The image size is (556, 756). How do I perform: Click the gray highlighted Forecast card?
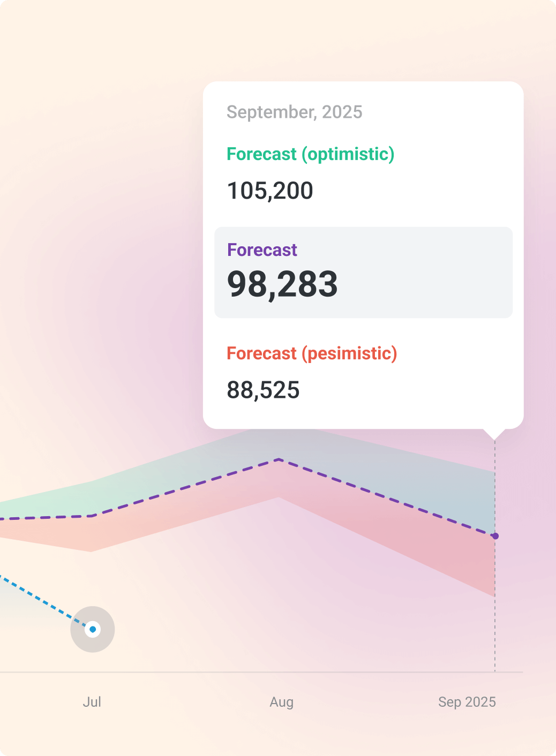pyautogui.click(x=364, y=273)
